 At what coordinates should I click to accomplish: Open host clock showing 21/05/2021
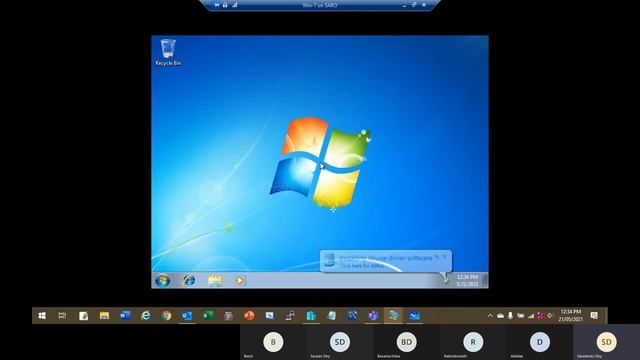pos(571,316)
